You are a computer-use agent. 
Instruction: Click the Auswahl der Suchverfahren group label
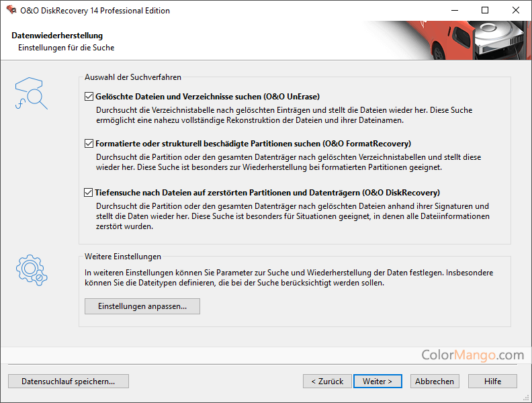[133, 78]
